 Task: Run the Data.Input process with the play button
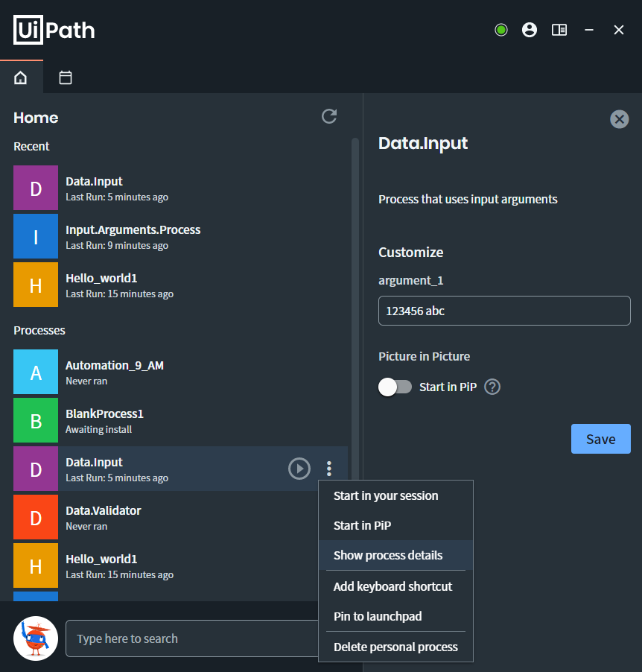tap(299, 469)
